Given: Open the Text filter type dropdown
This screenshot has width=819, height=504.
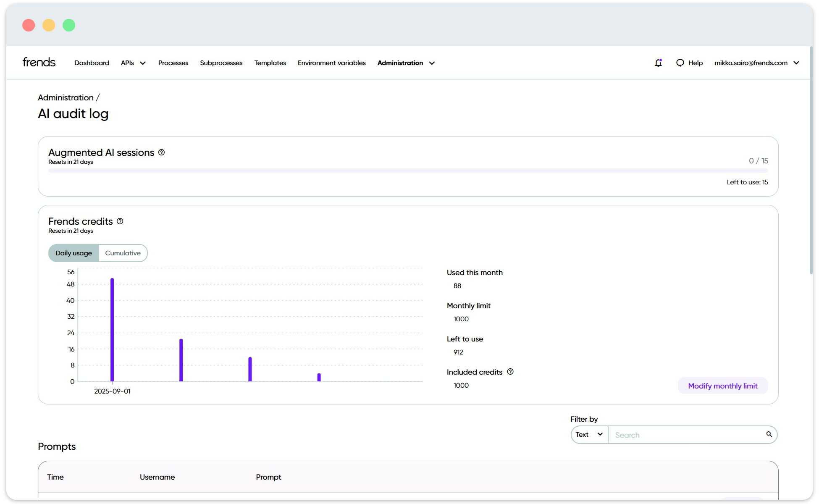Looking at the screenshot, I should (x=589, y=435).
